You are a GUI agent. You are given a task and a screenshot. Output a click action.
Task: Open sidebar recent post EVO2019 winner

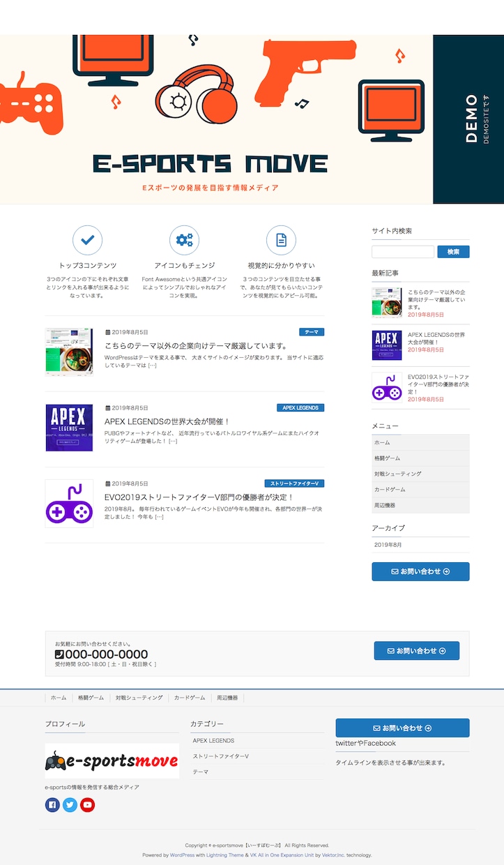[x=438, y=384]
